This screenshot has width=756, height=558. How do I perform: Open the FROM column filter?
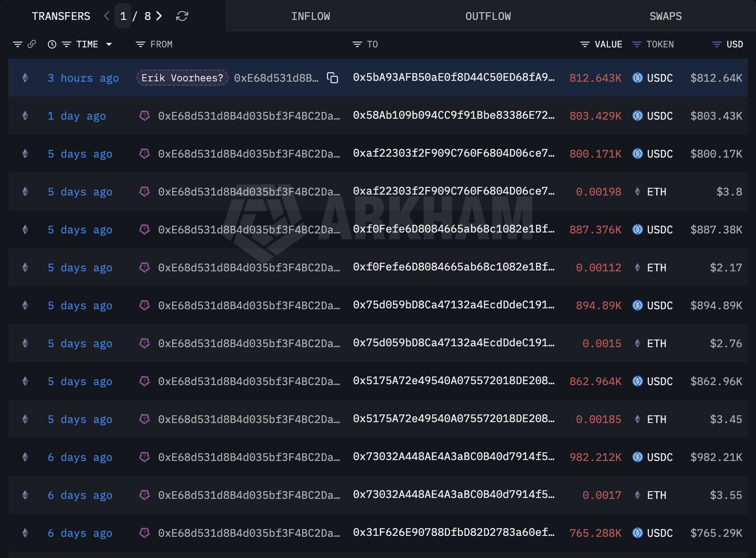140,44
